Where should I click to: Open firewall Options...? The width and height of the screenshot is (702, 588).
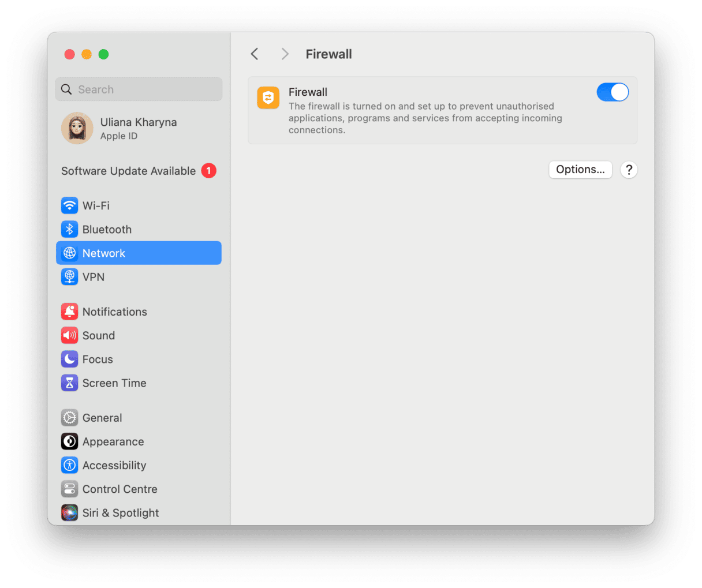pyautogui.click(x=580, y=170)
